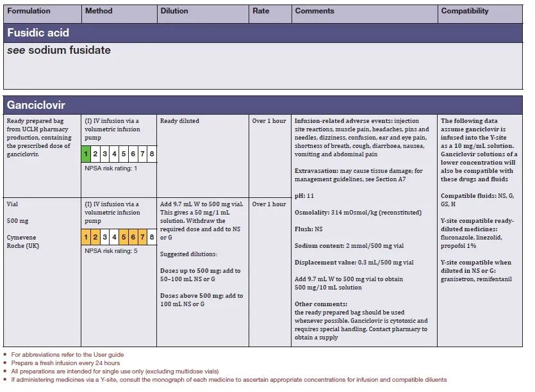
Task: Select the Method column header
Action: point(99,11)
